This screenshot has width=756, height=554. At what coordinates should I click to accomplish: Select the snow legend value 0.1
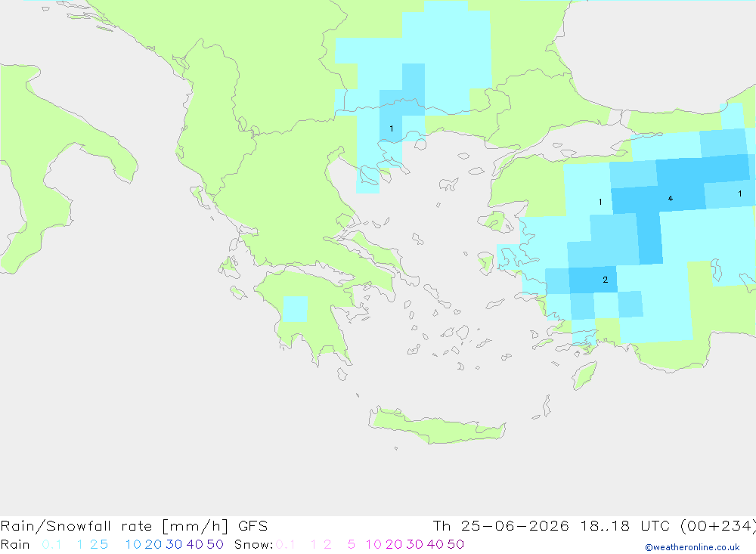(x=286, y=544)
